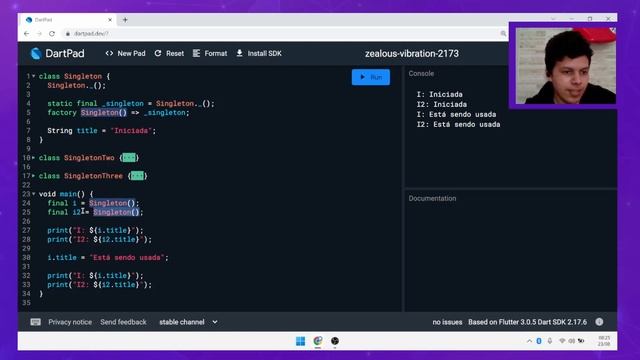Screen dimensions: 640x360
Task: Click the info icon in footer
Action: pos(599,322)
